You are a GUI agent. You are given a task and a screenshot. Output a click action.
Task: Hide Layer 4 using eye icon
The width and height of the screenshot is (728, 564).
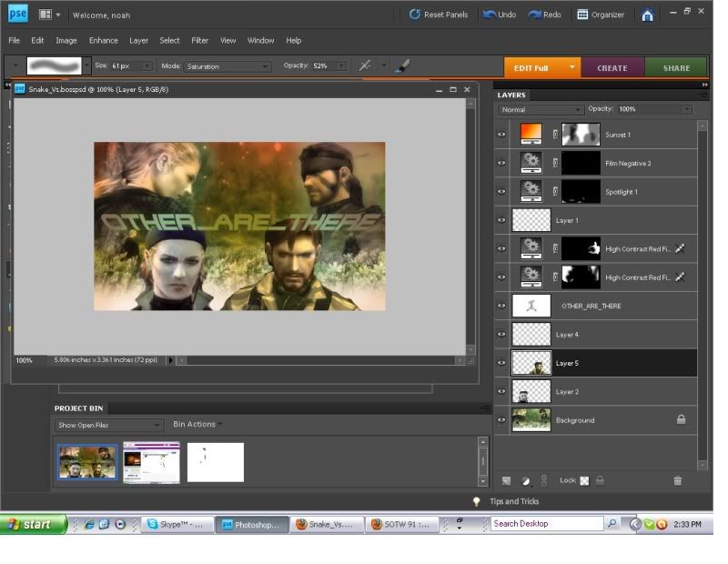coord(501,334)
